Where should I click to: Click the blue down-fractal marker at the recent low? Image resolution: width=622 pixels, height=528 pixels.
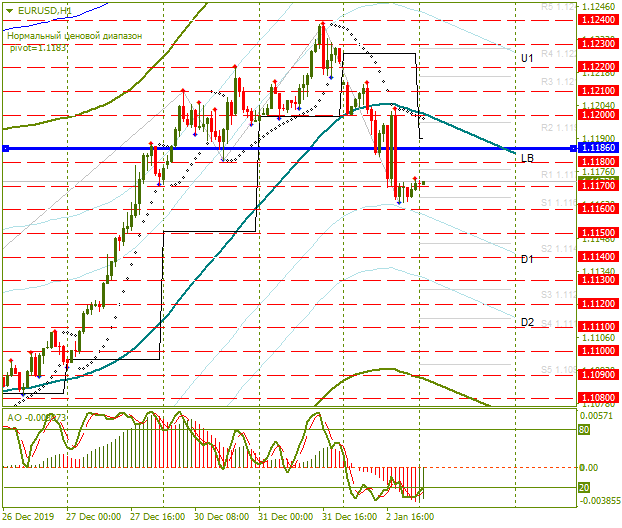[399, 203]
